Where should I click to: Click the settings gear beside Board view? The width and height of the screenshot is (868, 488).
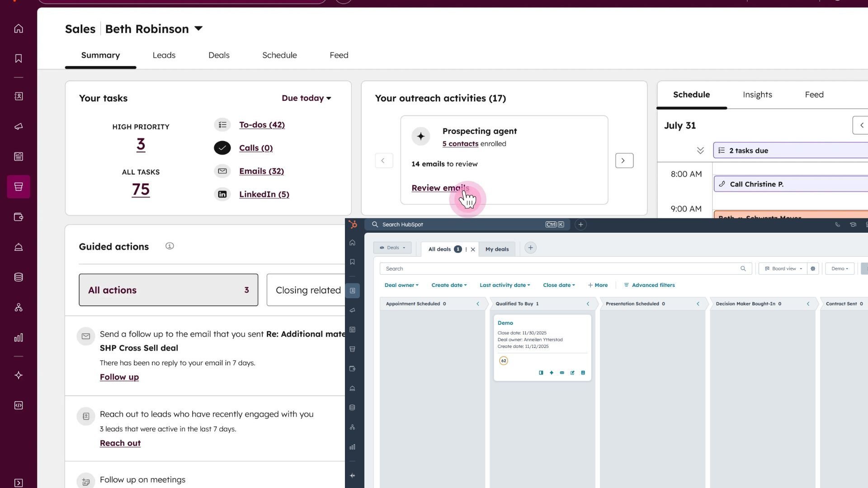tap(813, 268)
